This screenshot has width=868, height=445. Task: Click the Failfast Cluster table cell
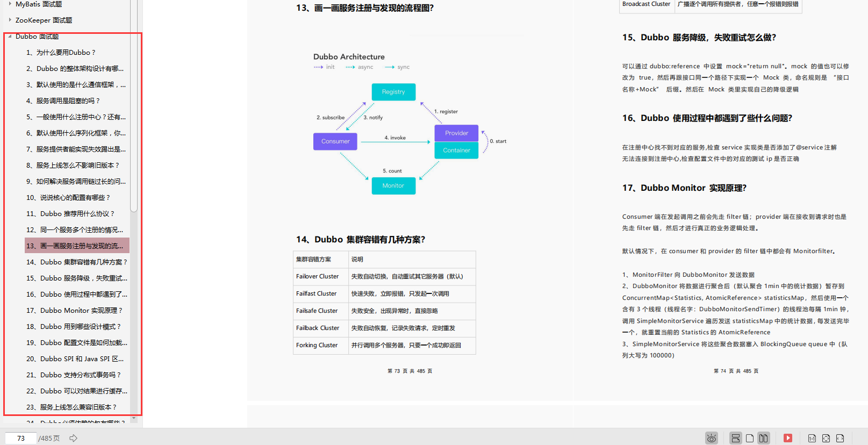[321, 293]
